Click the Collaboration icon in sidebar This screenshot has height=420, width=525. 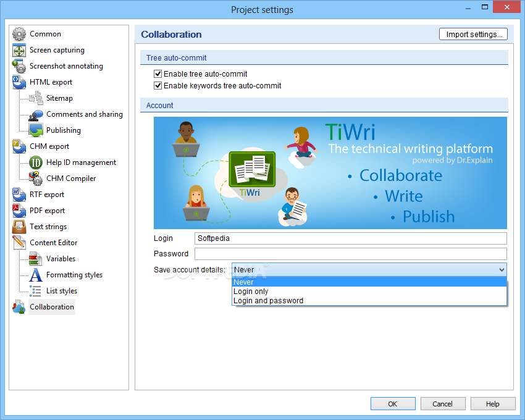coord(19,307)
